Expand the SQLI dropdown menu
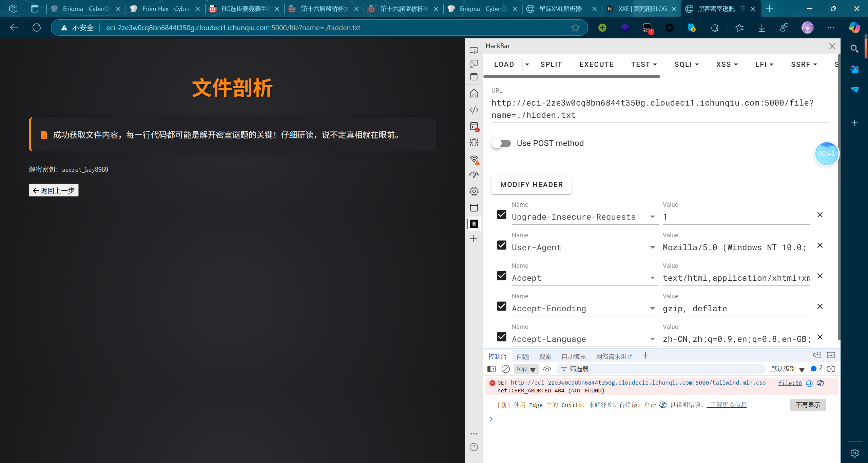This screenshot has width=868, height=463. click(686, 64)
